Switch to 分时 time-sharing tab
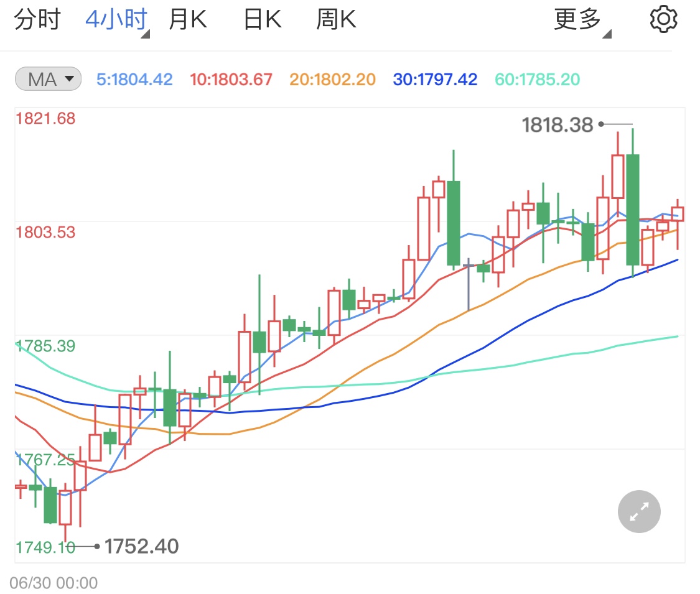This screenshot has height=594, width=700. tap(37, 20)
